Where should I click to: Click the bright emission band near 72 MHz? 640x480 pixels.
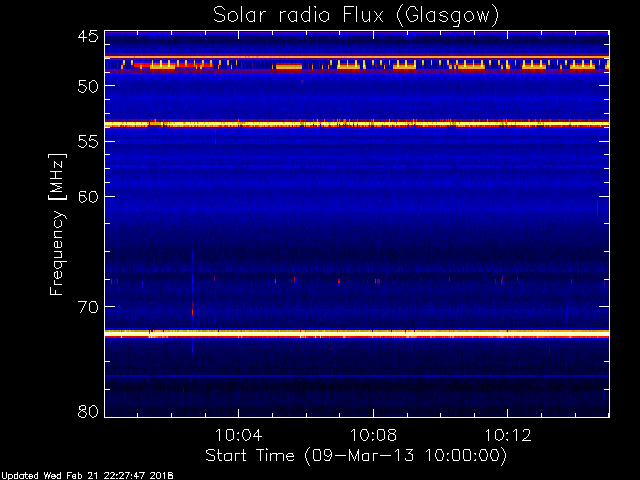(357, 334)
